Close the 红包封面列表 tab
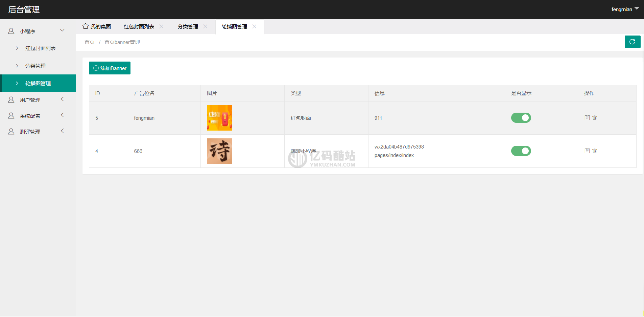Image resolution: width=644 pixels, height=317 pixels. pos(161,26)
